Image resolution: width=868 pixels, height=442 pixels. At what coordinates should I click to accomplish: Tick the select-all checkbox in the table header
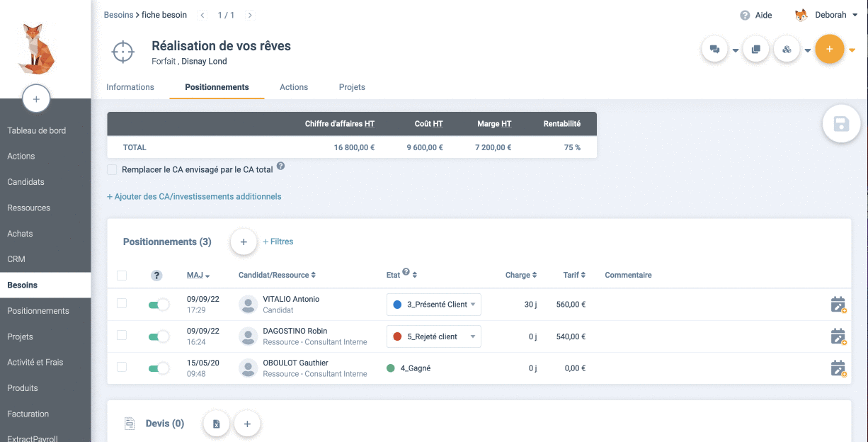(122, 276)
